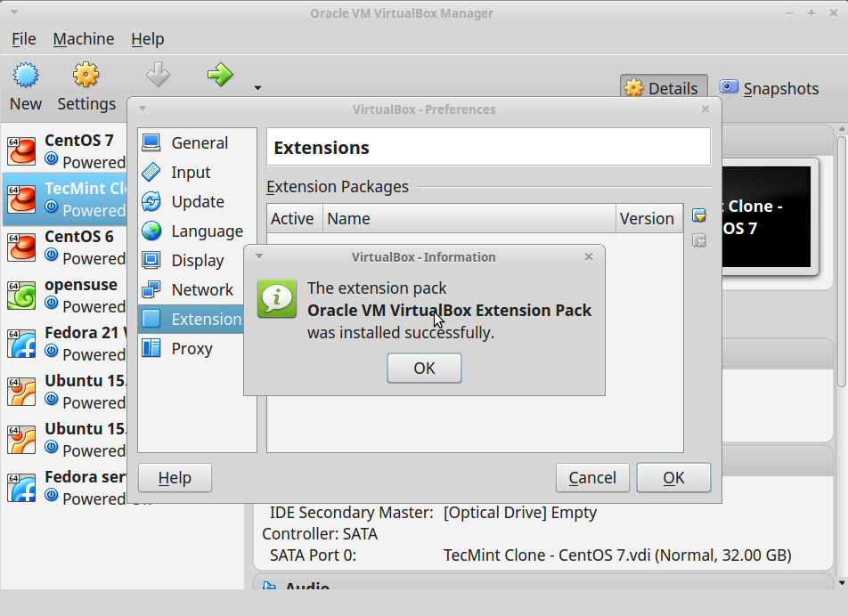Click Cancel in the Preferences dialog

pos(592,478)
